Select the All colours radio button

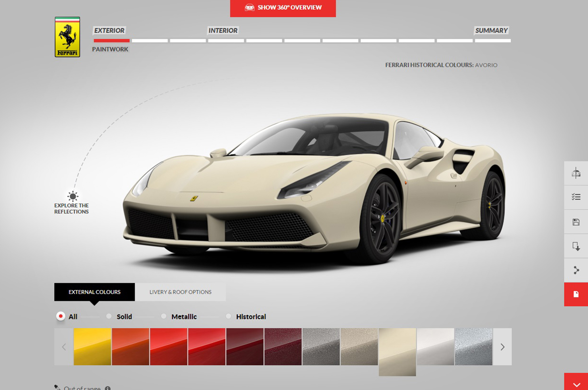point(61,316)
